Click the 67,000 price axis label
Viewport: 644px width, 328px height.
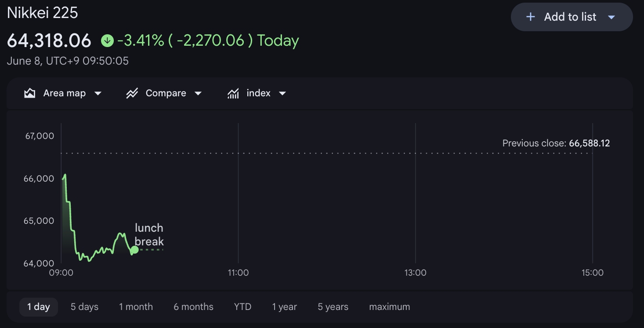pos(40,136)
